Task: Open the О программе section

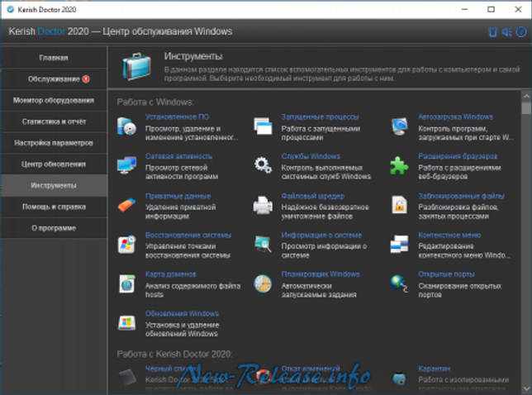Action: tap(54, 228)
